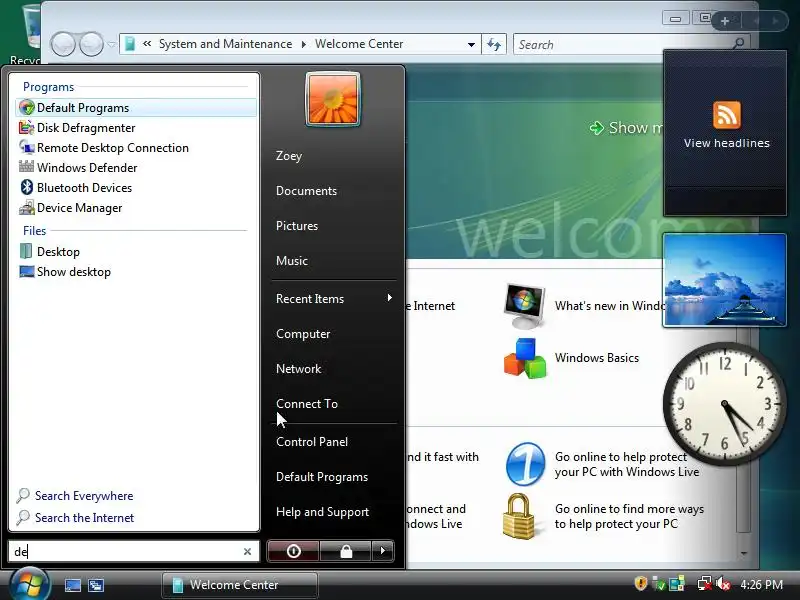Image resolution: width=800 pixels, height=600 pixels.
Task: Open Computer from the Start menu
Action: (303, 334)
